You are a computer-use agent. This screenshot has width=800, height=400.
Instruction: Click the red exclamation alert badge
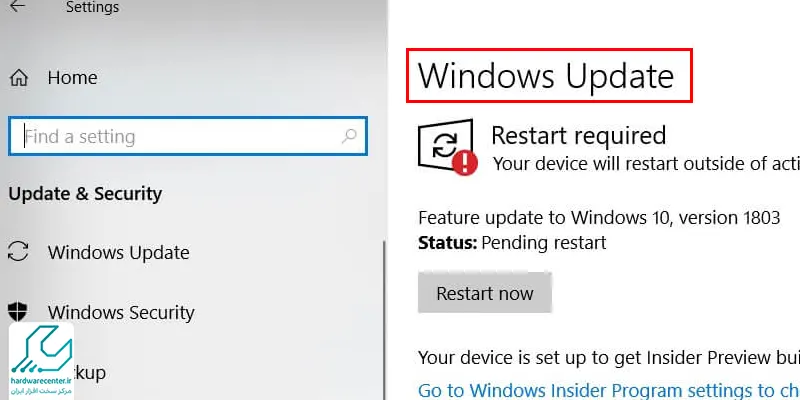[464, 163]
